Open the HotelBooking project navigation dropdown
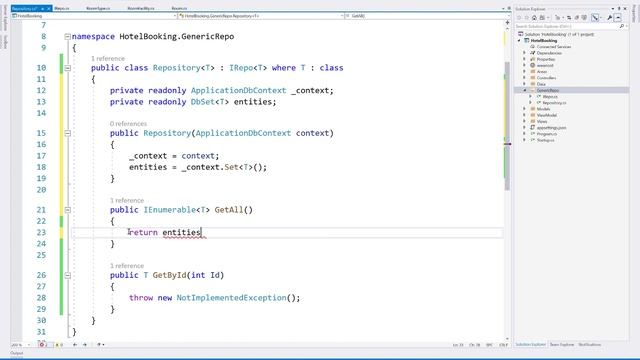 click(94, 16)
